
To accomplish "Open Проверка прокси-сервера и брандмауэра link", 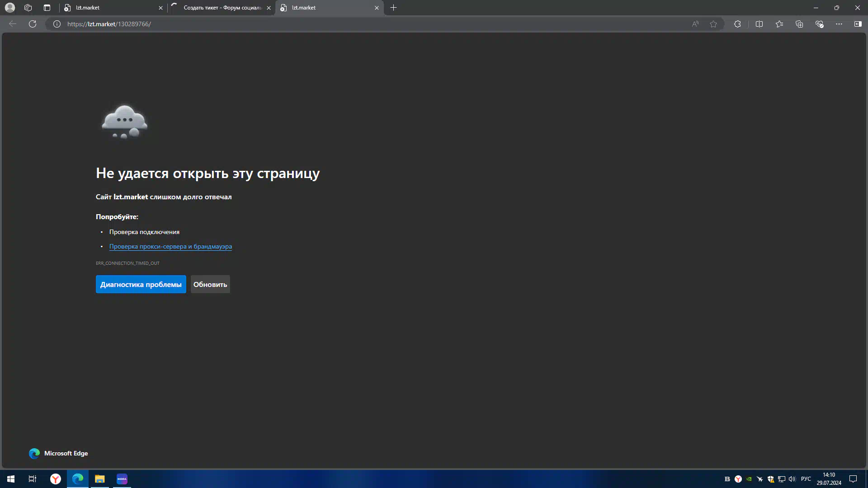I will (170, 246).
